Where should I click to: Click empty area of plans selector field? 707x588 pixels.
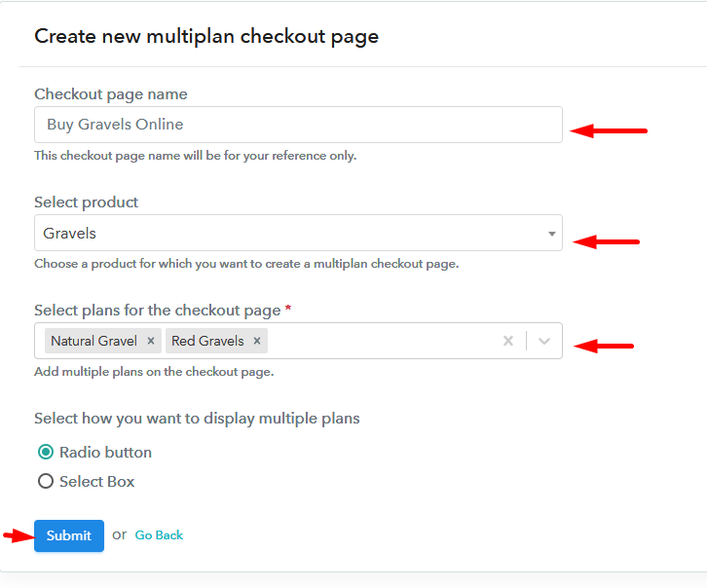pos(380,341)
